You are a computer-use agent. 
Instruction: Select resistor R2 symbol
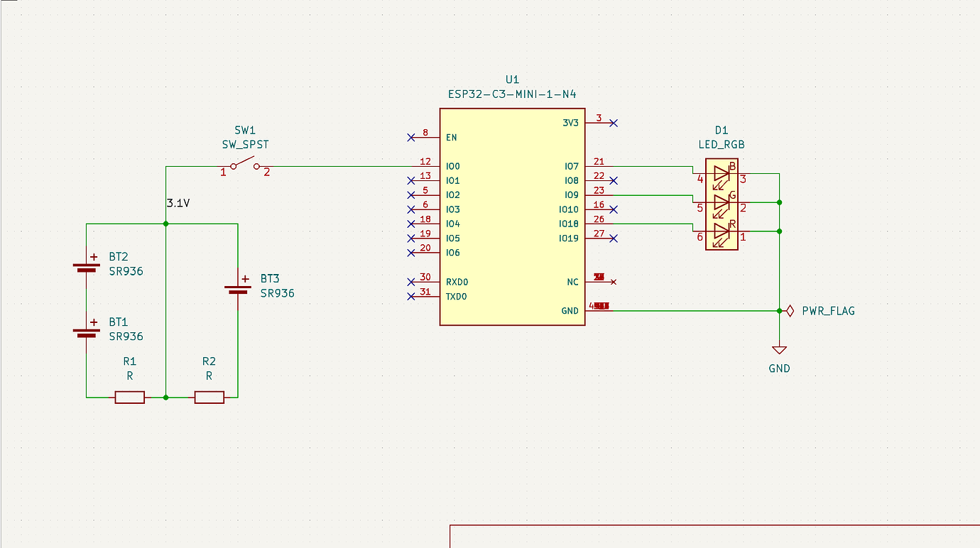pos(209,397)
